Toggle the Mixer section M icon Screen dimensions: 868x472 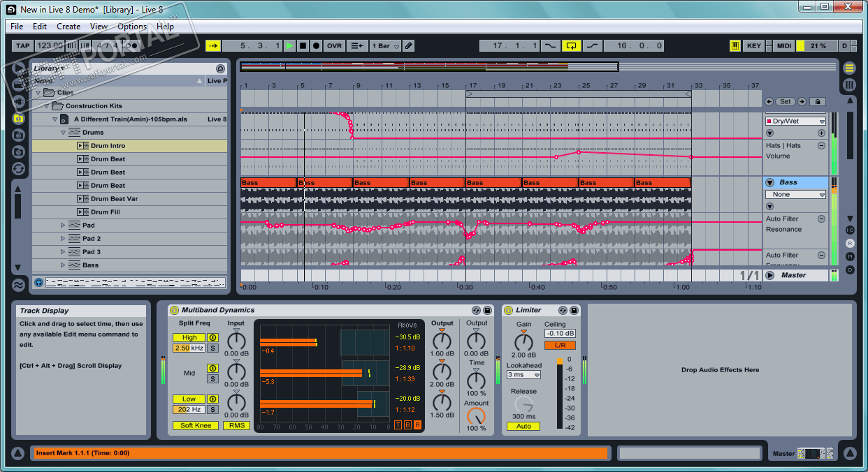[x=850, y=256]
